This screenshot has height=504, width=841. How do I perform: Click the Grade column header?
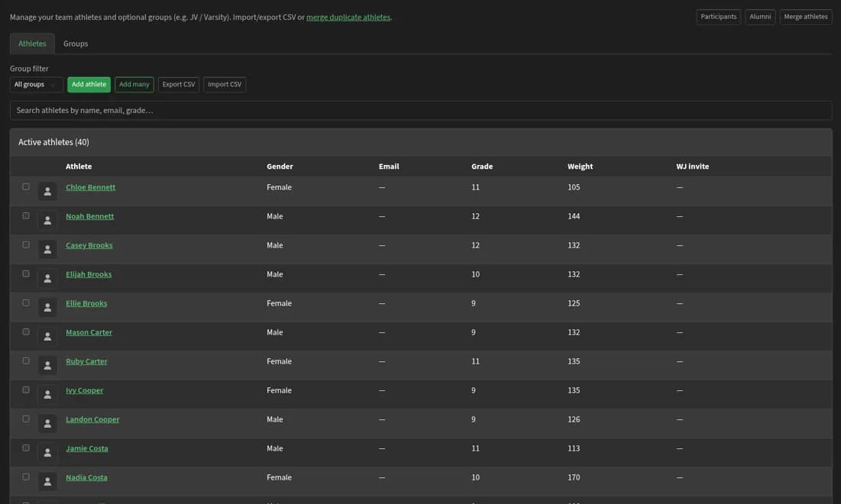pos(482,166)
